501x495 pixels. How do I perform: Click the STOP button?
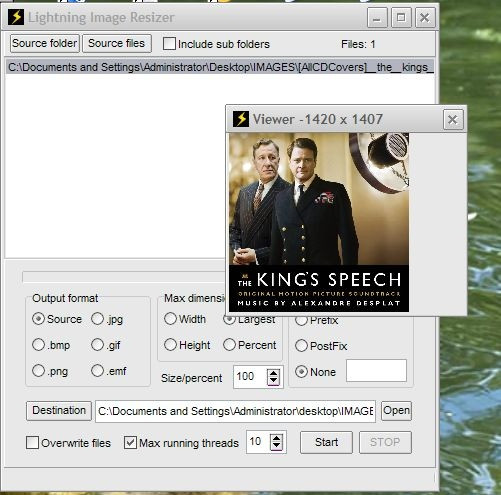[x=385, y=442]
